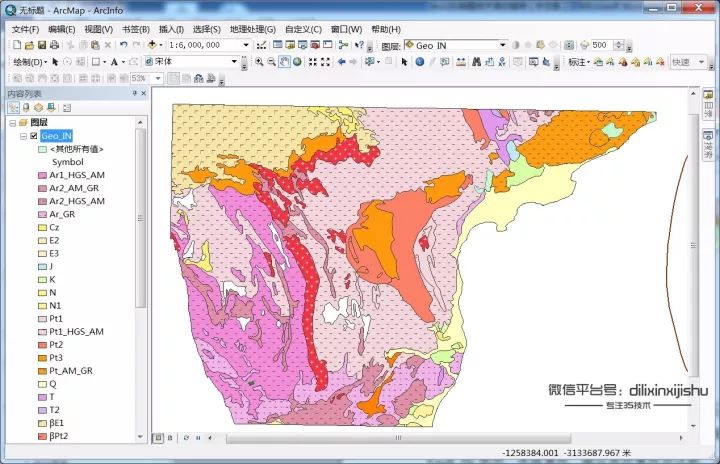This screenshot has height=464, width=720.
Task: Open the 书签(B) menu
Action: [x=135, y=29]
